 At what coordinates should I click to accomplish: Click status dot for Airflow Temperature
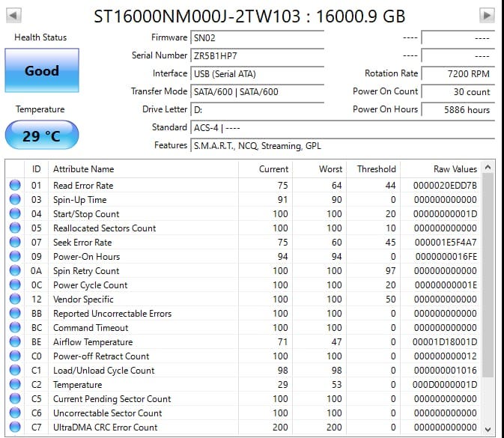pyautogui.click(x=15, y=341)
